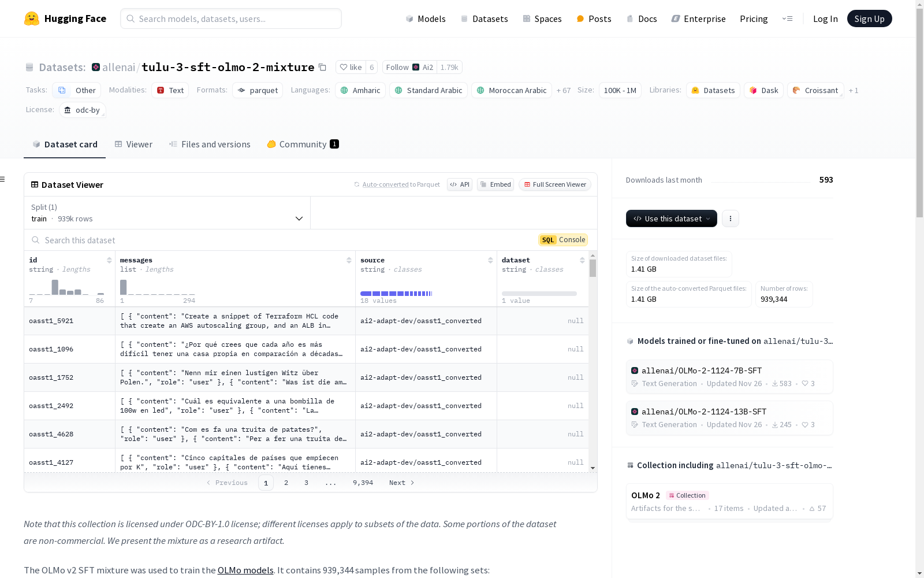Open the left sidebar table-of-contents icon
The height and width of the screenshot is (578, 924).
2,179
